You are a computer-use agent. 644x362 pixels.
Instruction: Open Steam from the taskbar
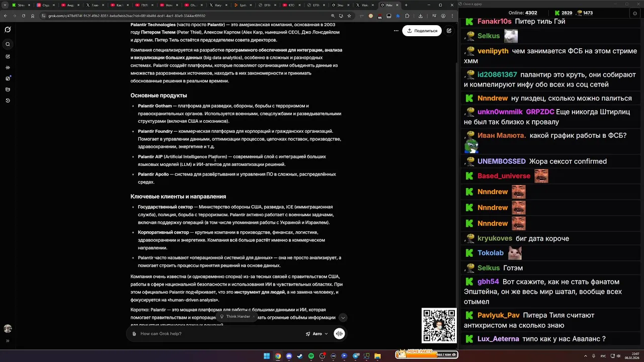coord(300,356)
